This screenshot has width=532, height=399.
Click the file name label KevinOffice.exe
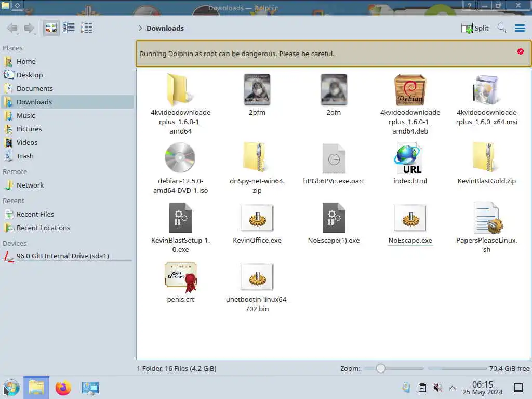point(257,240)
